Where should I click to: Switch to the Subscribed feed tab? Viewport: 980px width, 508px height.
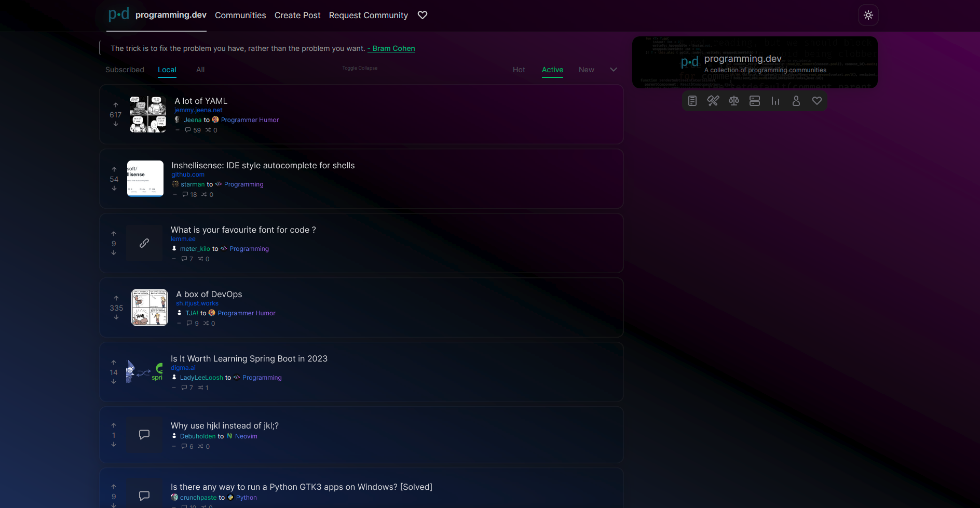(x=125, y=70)
